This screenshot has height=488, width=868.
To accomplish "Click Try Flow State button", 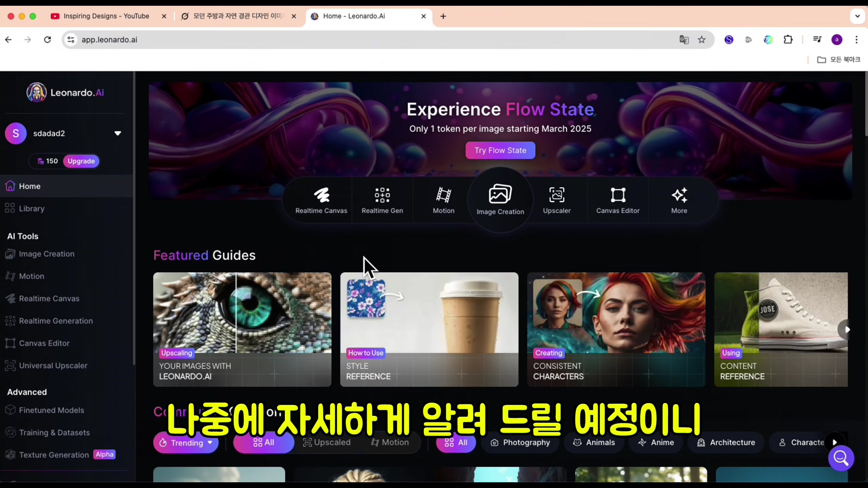I will 500,150.
